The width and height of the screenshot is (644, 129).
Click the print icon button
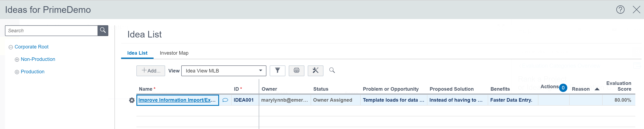(296, 71)
